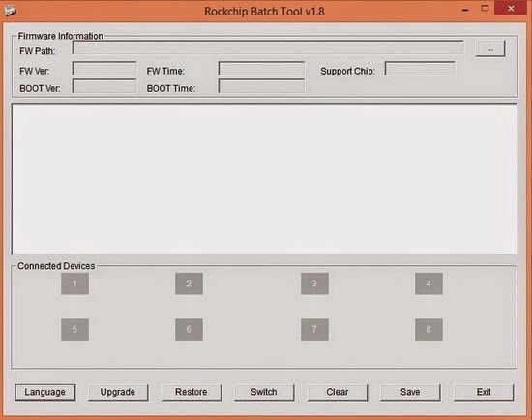Click the 'Support Chip:' label
The image size is (532, 420).
pos(348,71)
